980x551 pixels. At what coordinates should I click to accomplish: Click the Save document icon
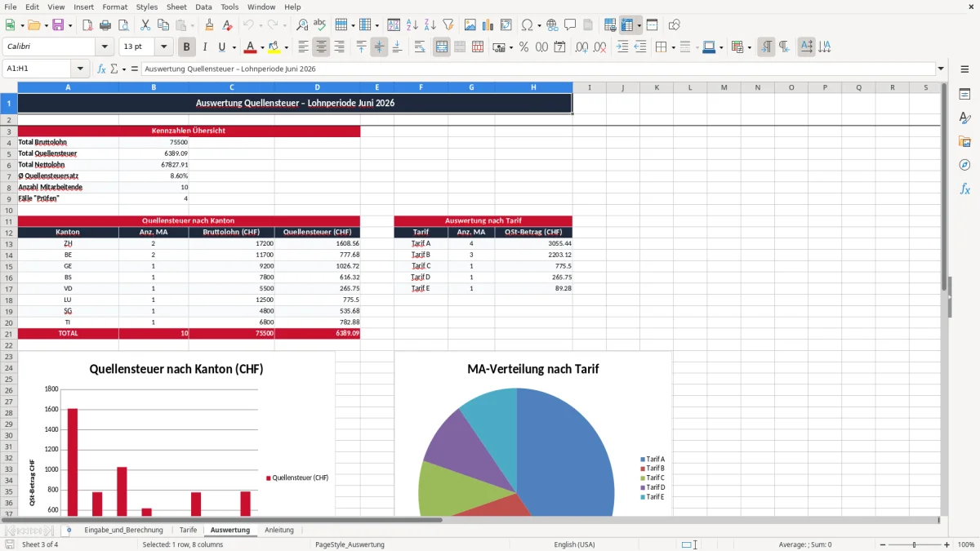point(58,25)
